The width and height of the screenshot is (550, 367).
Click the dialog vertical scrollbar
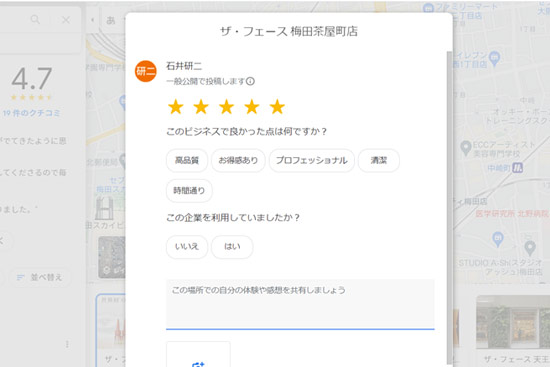[x=449, y=207]
